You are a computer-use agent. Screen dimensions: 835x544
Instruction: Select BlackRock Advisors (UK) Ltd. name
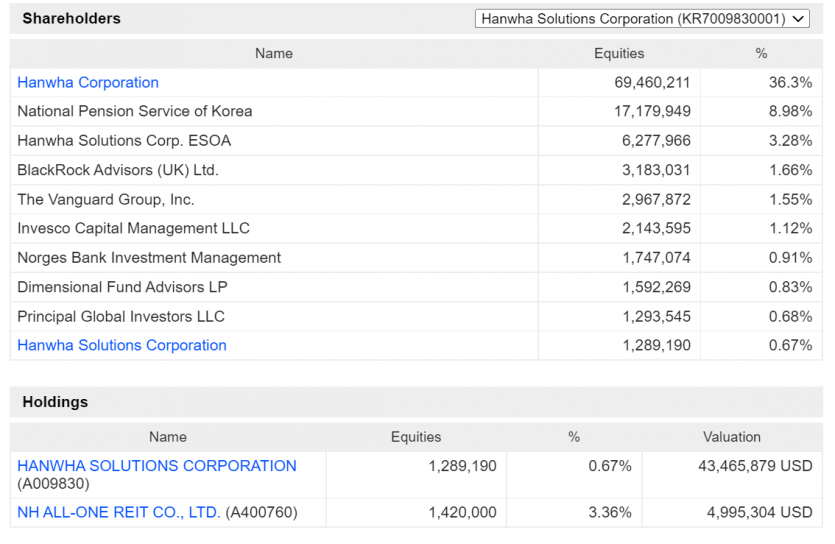[118, 170]
